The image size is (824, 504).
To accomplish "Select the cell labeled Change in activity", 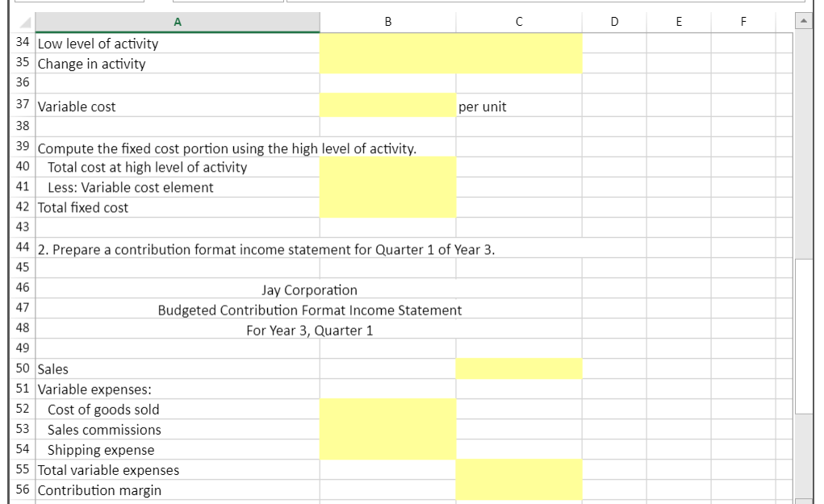I will 176,64.
